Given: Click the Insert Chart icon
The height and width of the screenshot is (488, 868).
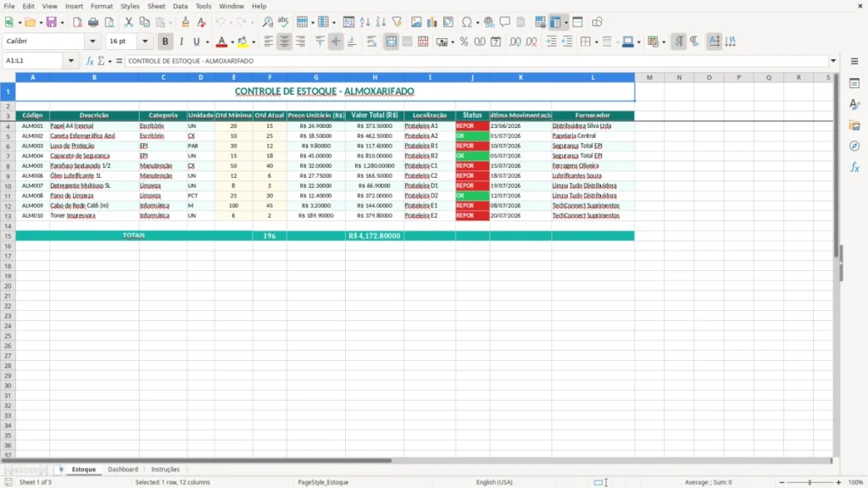Looking at the screenshot, I should pos(431,22).
